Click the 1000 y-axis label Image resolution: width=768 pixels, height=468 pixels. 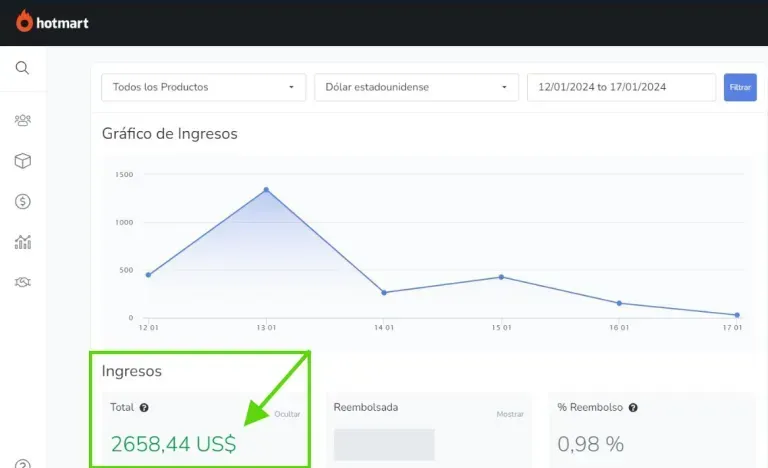pyautogui.click(x=124, y=222)
